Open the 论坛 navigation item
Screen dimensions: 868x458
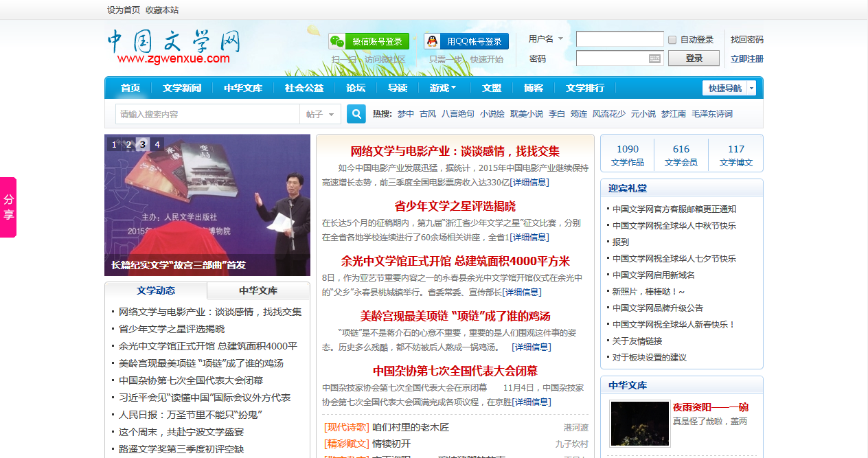356,88
